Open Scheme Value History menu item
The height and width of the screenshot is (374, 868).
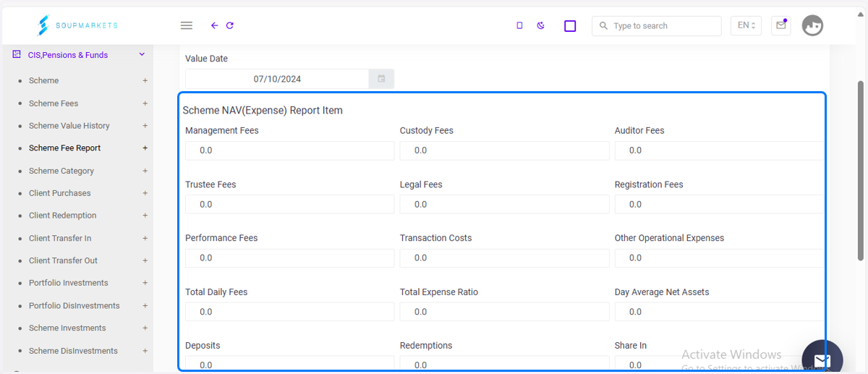pos(69,126)
